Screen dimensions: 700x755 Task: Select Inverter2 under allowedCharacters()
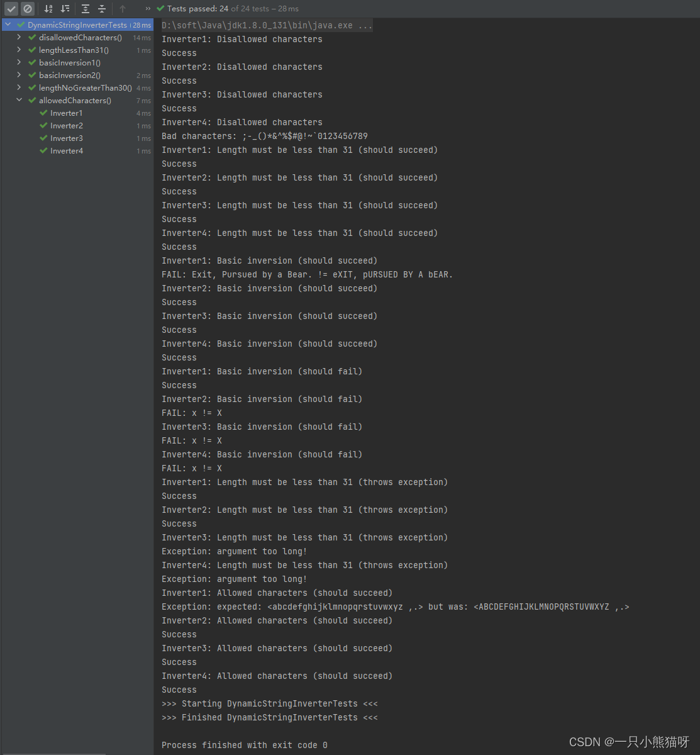tap(66, 126)
